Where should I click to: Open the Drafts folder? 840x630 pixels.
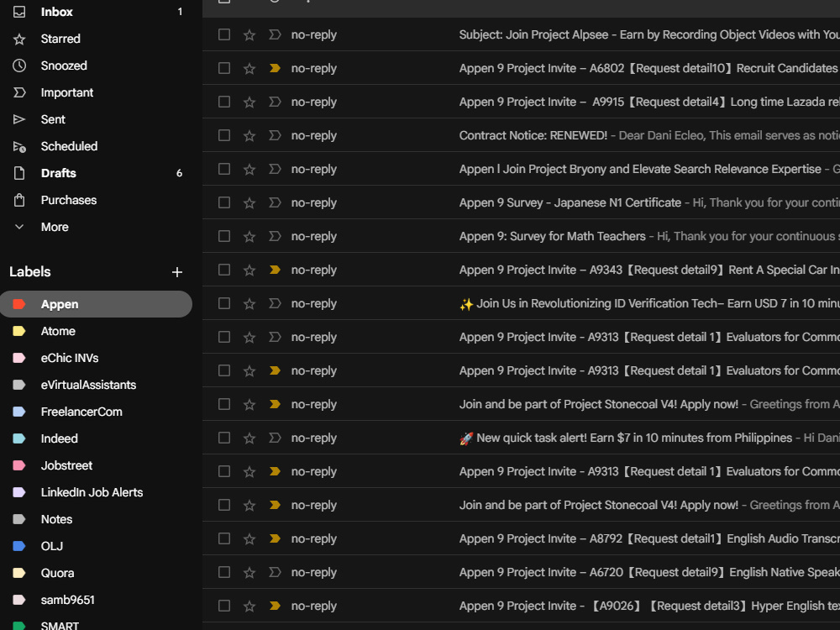point(96,173)
